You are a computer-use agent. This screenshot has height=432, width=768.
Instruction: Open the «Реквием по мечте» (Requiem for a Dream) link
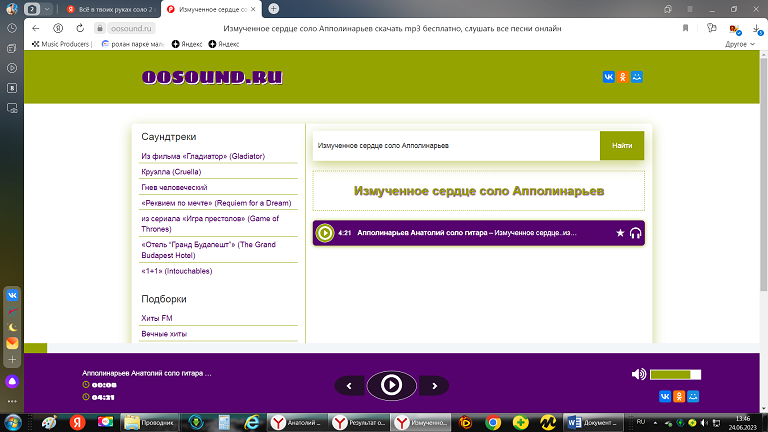pyautogui.click(x=216, y=203)
